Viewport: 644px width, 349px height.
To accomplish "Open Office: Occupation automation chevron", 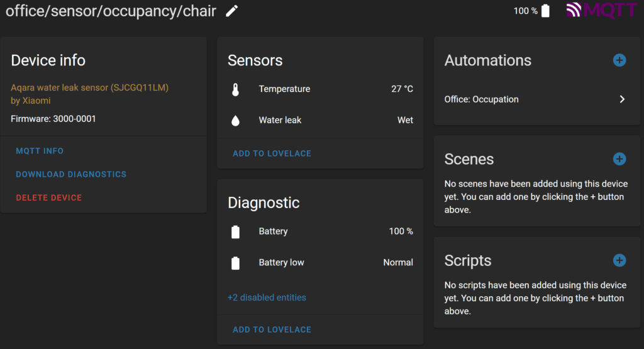I will pos(622,99).
